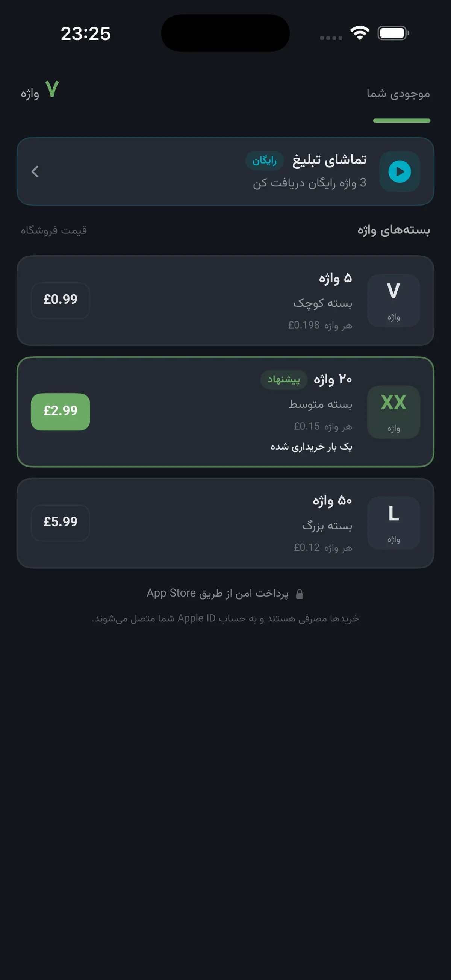Tap the رایگان badge on ad card

264,161
